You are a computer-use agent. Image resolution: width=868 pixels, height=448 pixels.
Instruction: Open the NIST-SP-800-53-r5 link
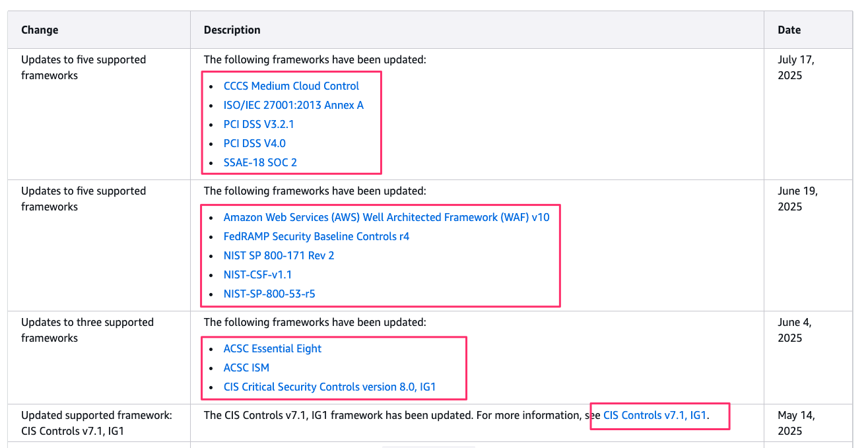[269, 294]
